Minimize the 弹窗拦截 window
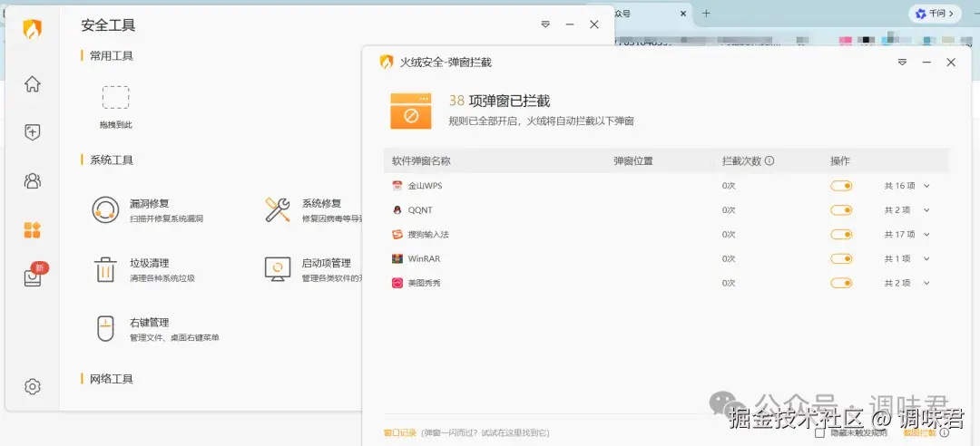Viewport: 980px width, 446px height. coord(926,63)
